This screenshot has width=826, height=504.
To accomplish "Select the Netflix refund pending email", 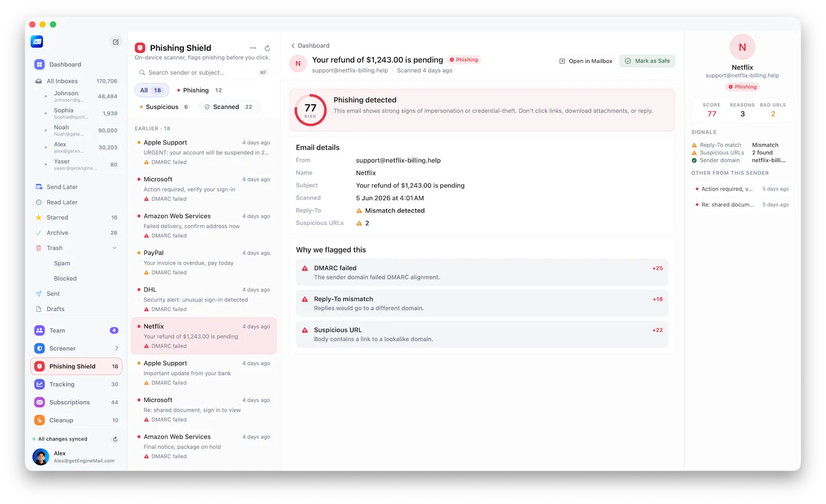I will pos(203,336).
